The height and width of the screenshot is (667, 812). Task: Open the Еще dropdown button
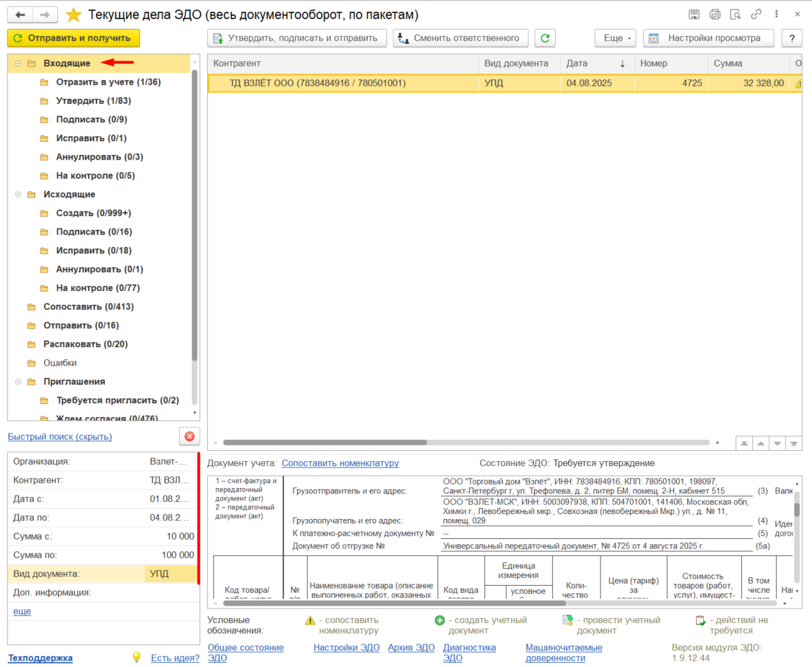(615, 39)
